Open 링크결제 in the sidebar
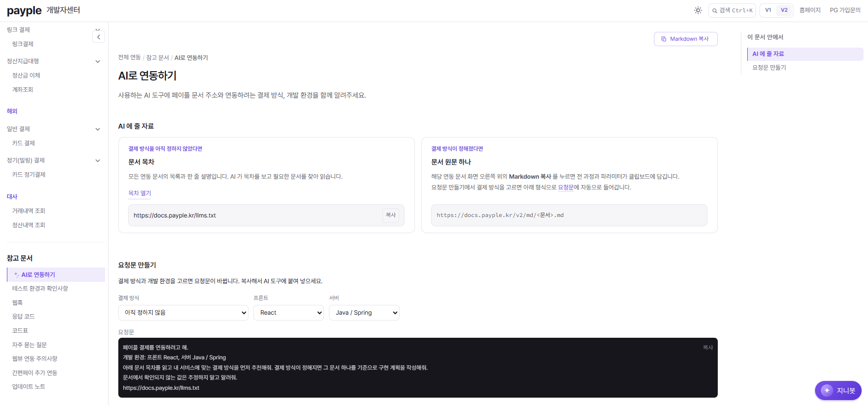 pos(23,44)
